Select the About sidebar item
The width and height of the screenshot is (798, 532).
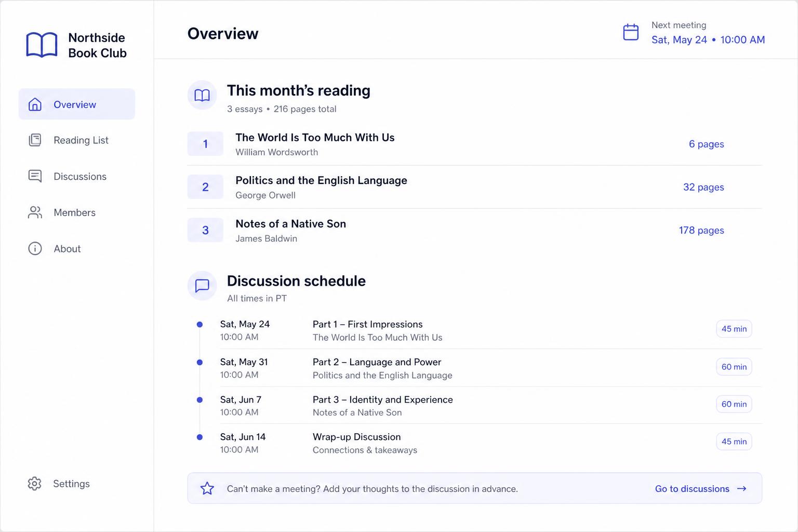point(77,248)
